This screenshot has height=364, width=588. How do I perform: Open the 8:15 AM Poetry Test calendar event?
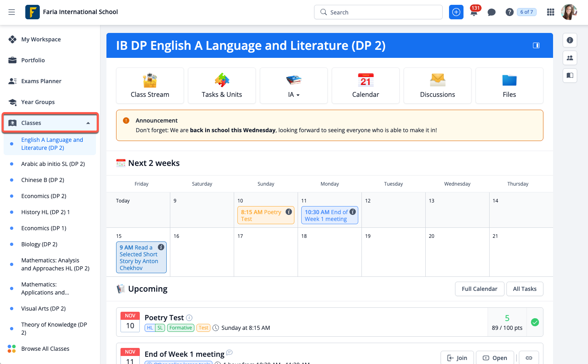click(261, 215)
